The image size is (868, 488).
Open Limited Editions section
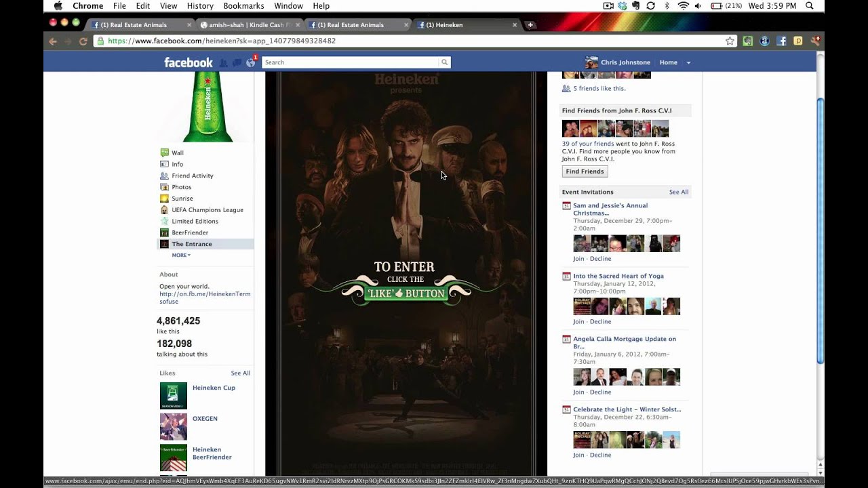195,222
